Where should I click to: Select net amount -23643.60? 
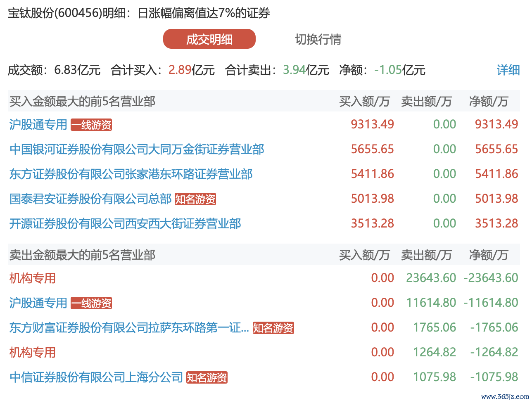coord(491,278)
